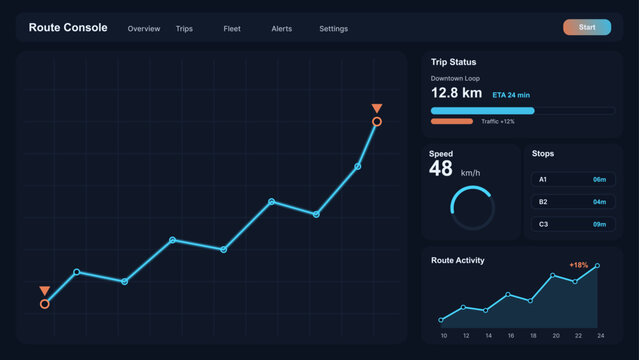Image resolution: width=639 pixels, height=360 pixels.
Task: Click the Route Console title
Action: pyautogui.click(x=68, y=28)
